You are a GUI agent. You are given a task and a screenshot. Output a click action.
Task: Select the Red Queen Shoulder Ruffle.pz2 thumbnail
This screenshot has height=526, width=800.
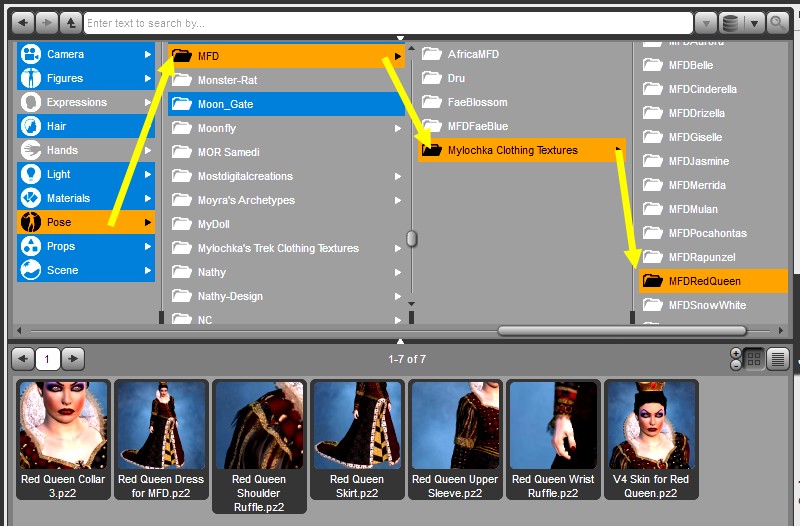(x=259, y=446)
